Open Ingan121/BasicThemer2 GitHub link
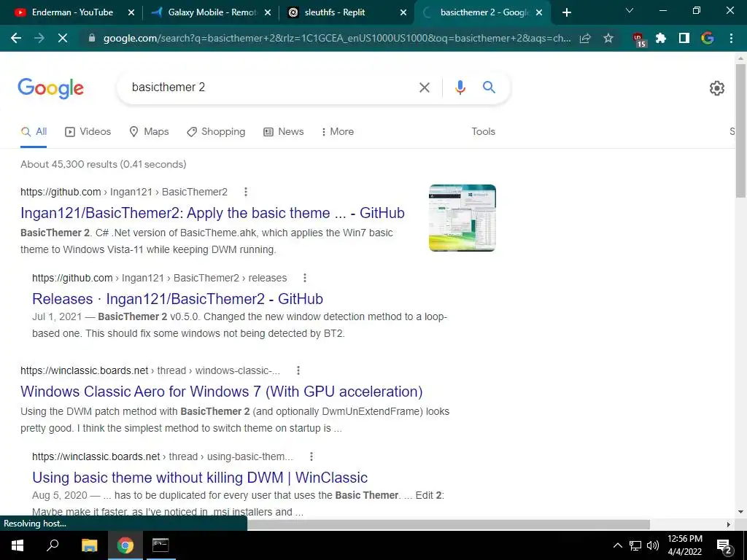 pyautogui.click(x=212, y=213)
